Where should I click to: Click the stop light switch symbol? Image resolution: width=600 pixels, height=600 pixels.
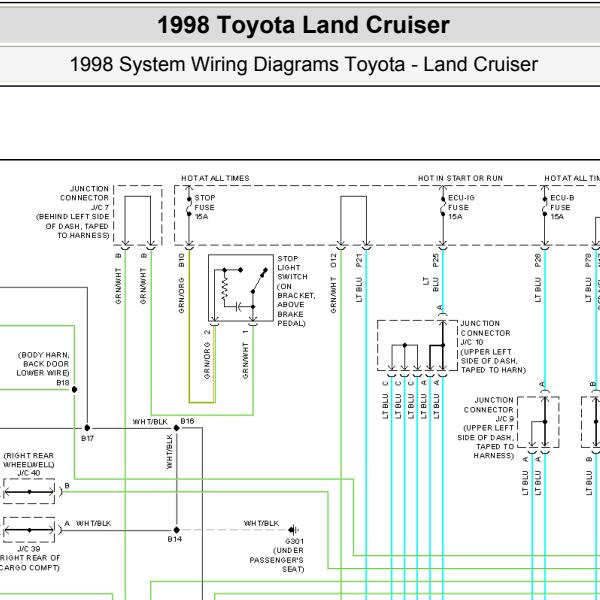click(241, 288)
